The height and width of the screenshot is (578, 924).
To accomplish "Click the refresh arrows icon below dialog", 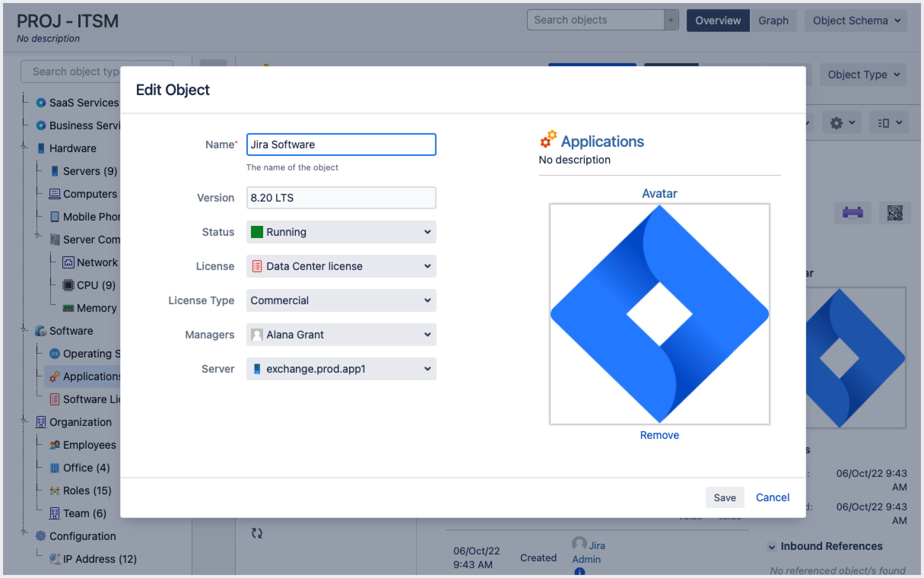I will point(257,533).
